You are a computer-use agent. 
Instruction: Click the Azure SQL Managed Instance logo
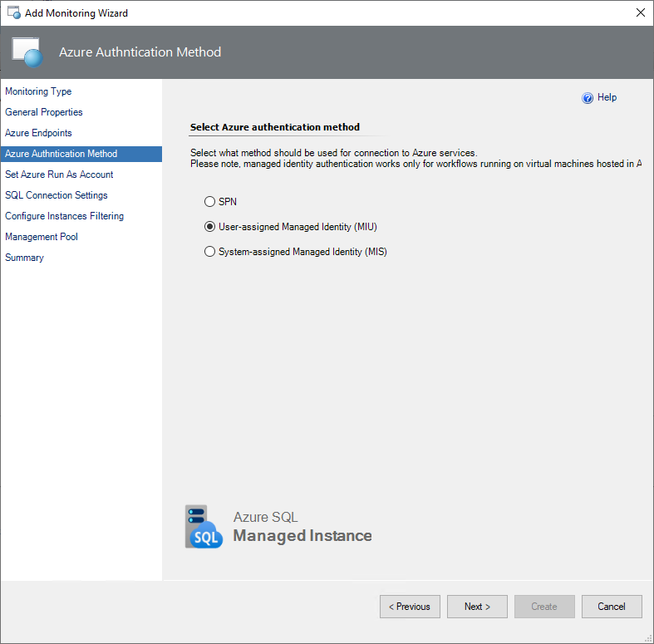278,526
